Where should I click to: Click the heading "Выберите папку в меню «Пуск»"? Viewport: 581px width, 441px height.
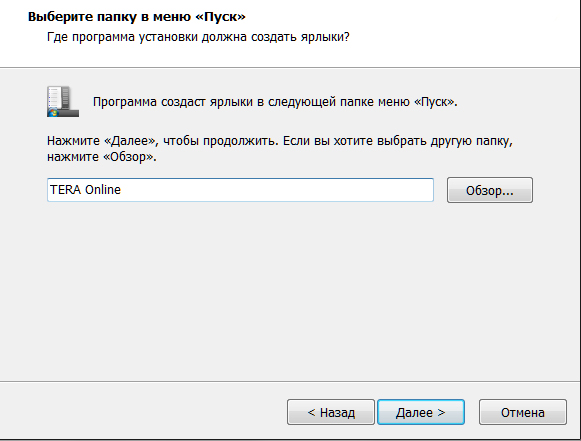coord(137,17)
